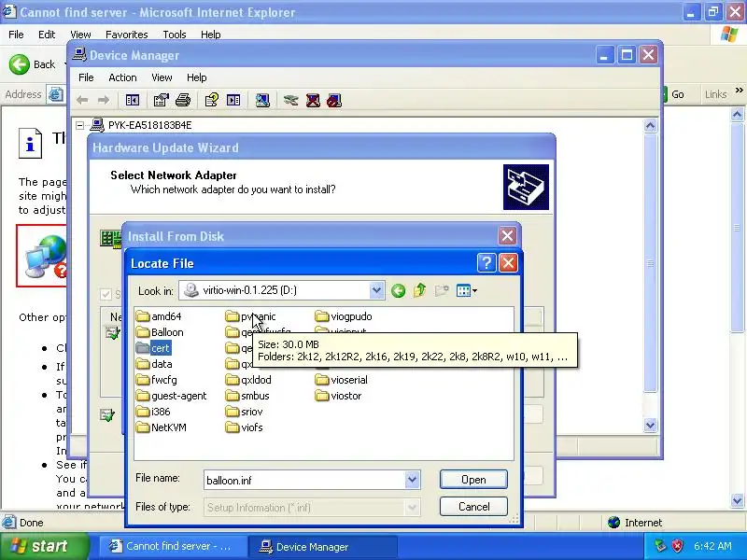The width and height of the screenshot is (747, 560).
Task: Click the Help question-mark icon in Device Manager toolbar
Action: [212, 100]
